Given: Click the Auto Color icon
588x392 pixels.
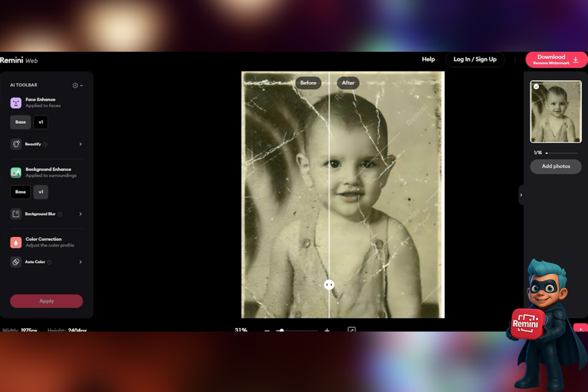Looking at the screenshot, I should (16, 262).
